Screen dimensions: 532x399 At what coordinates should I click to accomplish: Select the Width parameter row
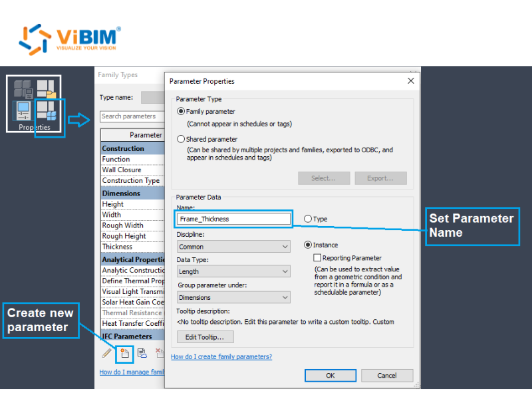(132, 215)
